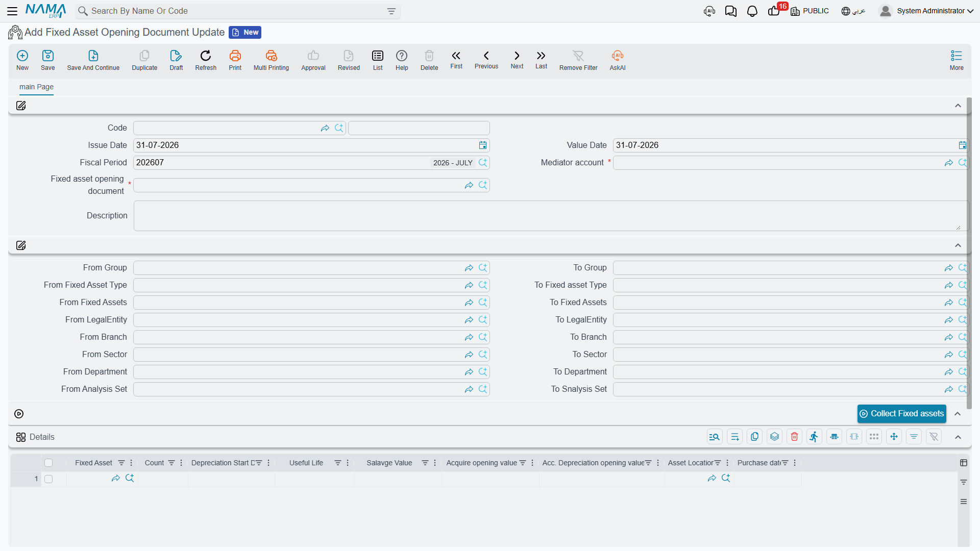Delete selected Details rows
Screen dimensions: 980x551
[794, 437]
